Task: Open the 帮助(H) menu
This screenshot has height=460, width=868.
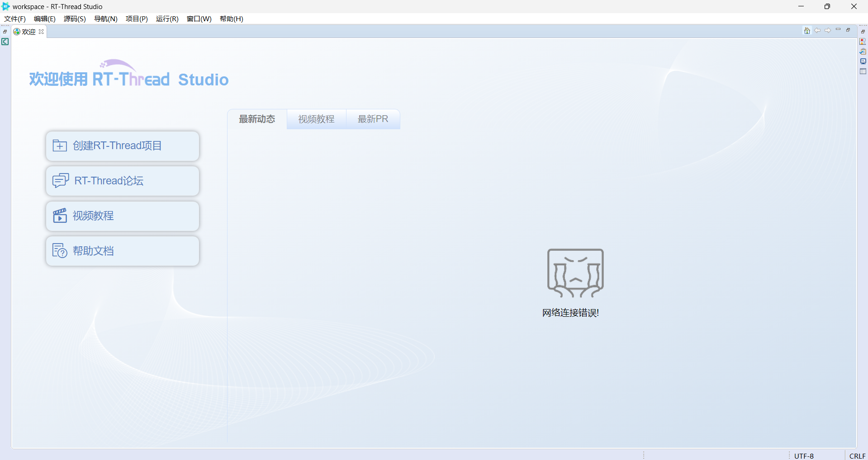Action: point(232,19)
